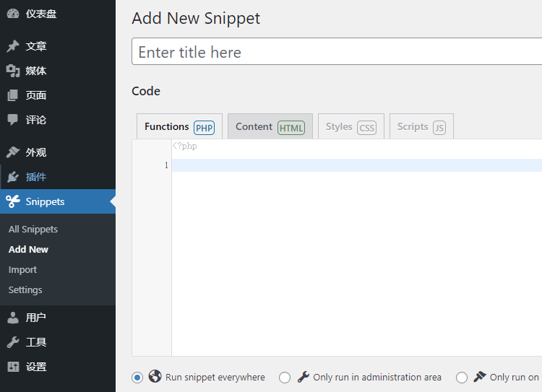Click the JS badge on Scripts tab
The height and width of the screenshot is (392, 542).
pyautogui.click(x=439, y=128)
